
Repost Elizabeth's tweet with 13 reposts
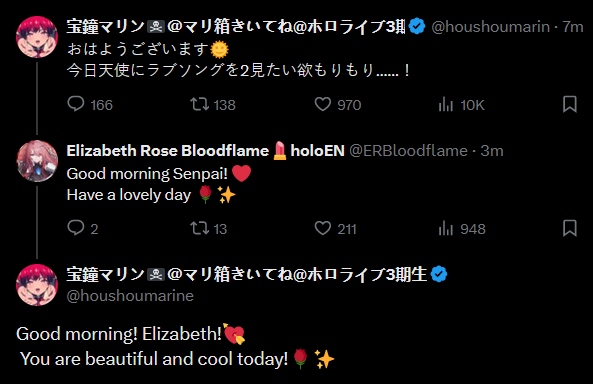[208, 229]
